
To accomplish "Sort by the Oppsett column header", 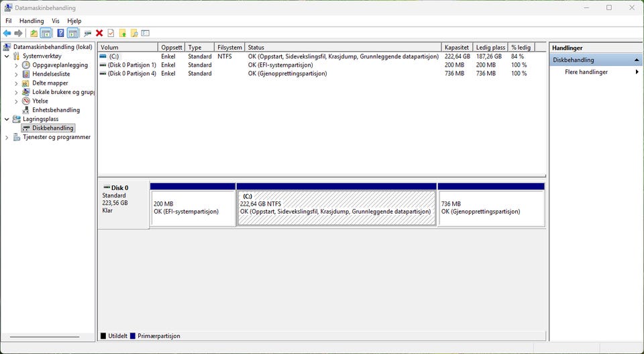I will pyautogui.click(x=171, y=47).
